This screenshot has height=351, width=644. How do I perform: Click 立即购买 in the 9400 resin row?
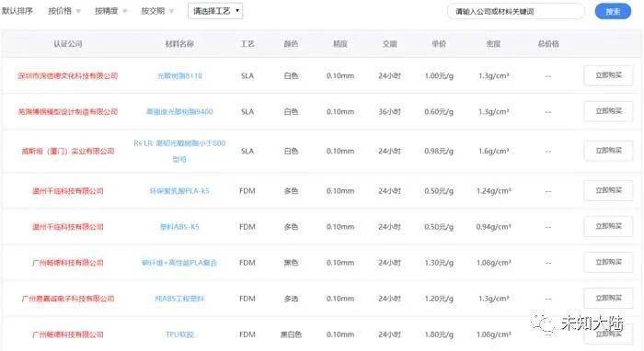(608, 111)
